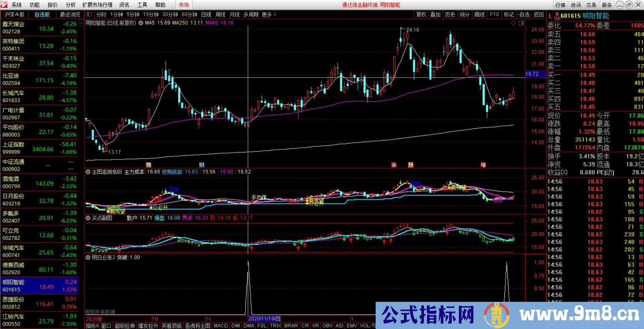Expand the 主图高抛低吸 indicator dropdown
The width and height of the screenshot is (644, 329).
point(88,172)
